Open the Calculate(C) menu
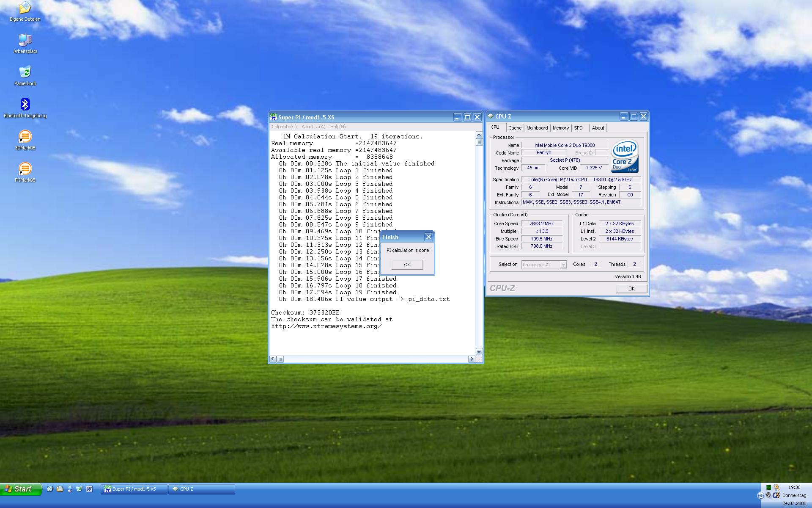 pyautogui.click(x=284, y=127)
